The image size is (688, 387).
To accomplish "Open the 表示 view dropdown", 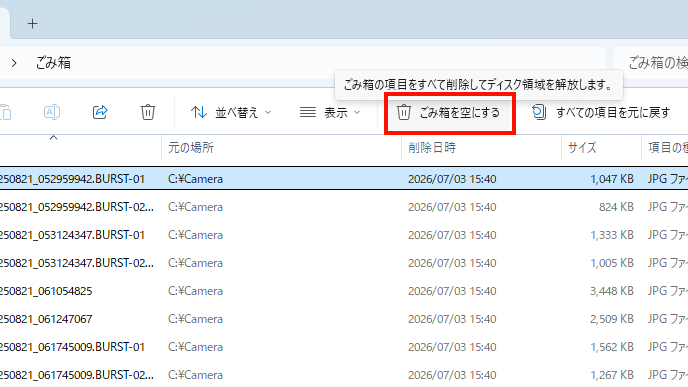I will 330,113.
